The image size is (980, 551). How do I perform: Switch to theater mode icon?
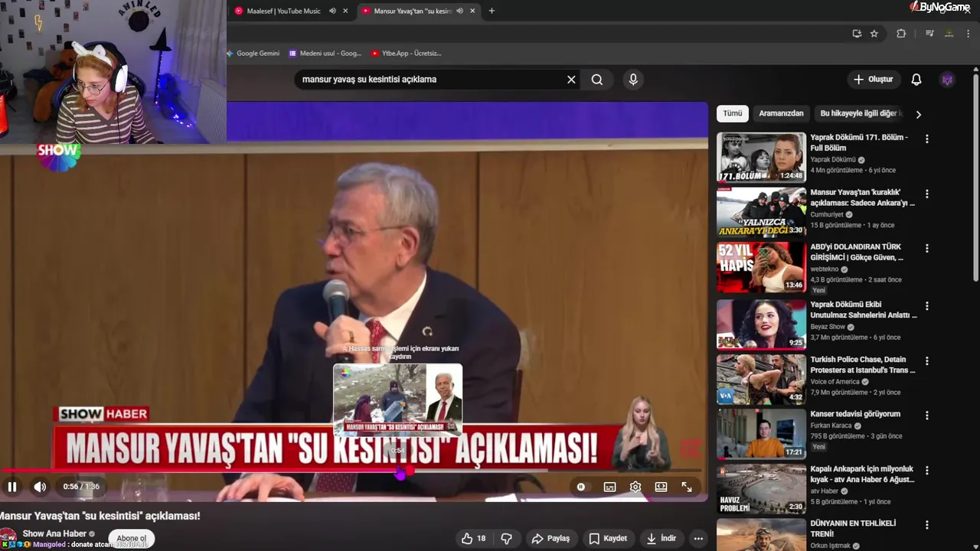pyautogui.click(x=661, y=487)
